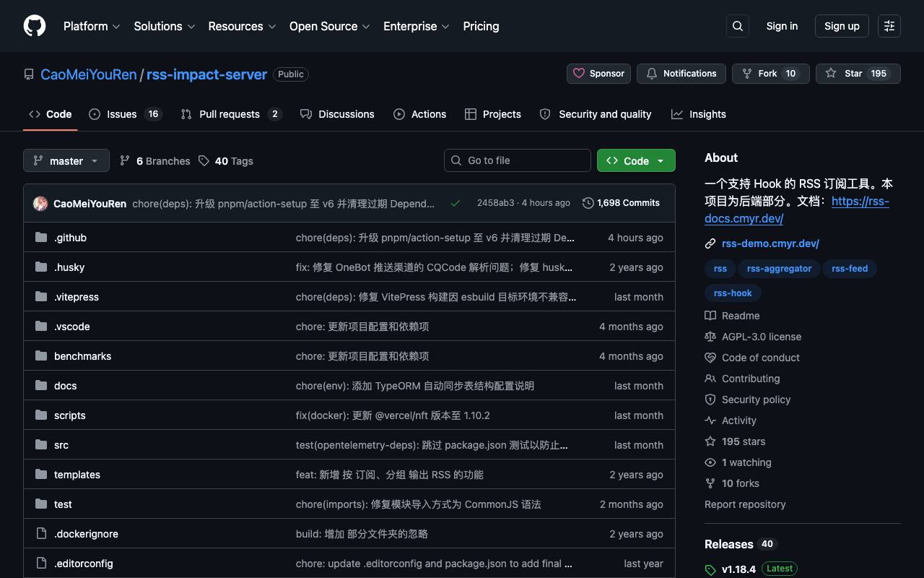The width and height of the screenshot is (924, 578).
Task: Click the benchmarks folder icon
Action: [41, 356]
